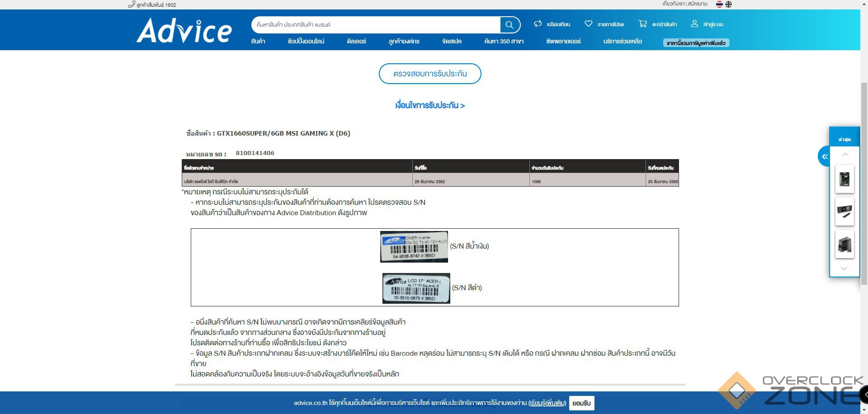The width and height of the screenshot is (868, 414).
Task: Open the wishlist heart icon
Action: click(588, 24)
